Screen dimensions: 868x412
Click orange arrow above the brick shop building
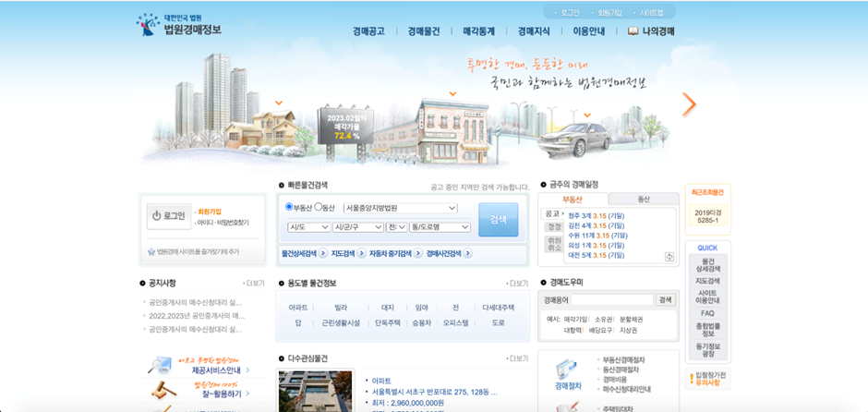pyautogui.click(x=452, y=93)
